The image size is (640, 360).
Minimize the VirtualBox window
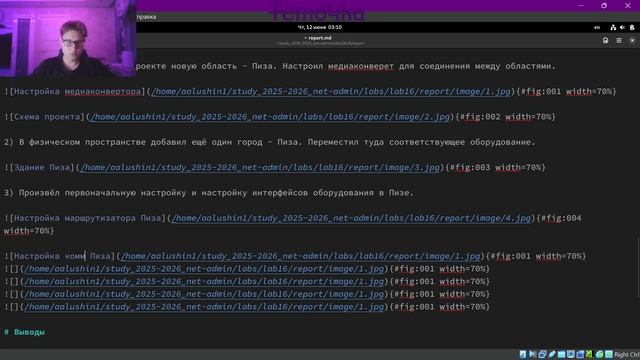pos(581,5)
